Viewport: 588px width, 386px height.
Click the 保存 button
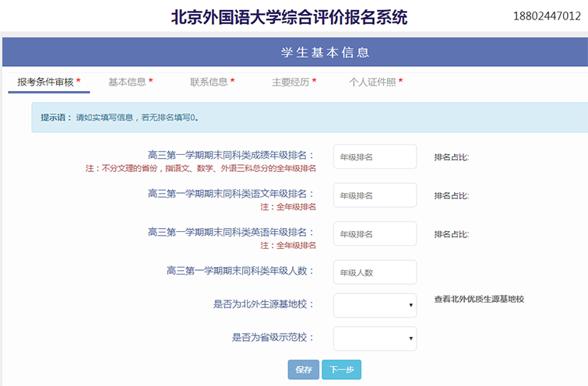click(304, 370)
